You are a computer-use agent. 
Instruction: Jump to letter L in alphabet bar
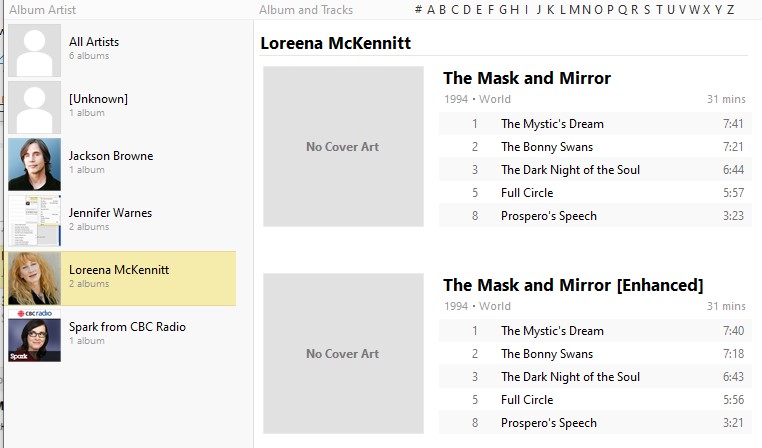[563, 10]
